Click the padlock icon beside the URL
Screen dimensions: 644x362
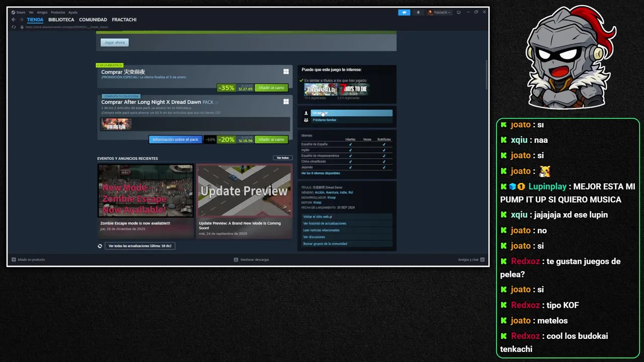tap(21, 27)
